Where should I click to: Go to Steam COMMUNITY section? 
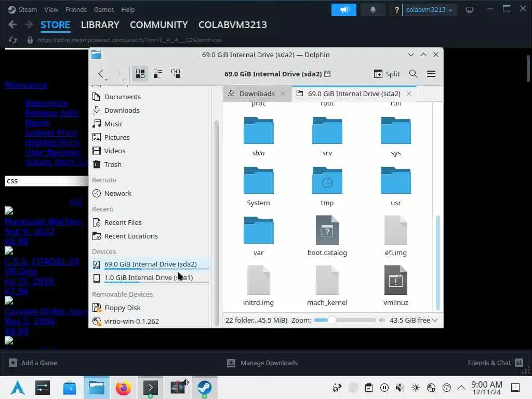tap(159, 25)
